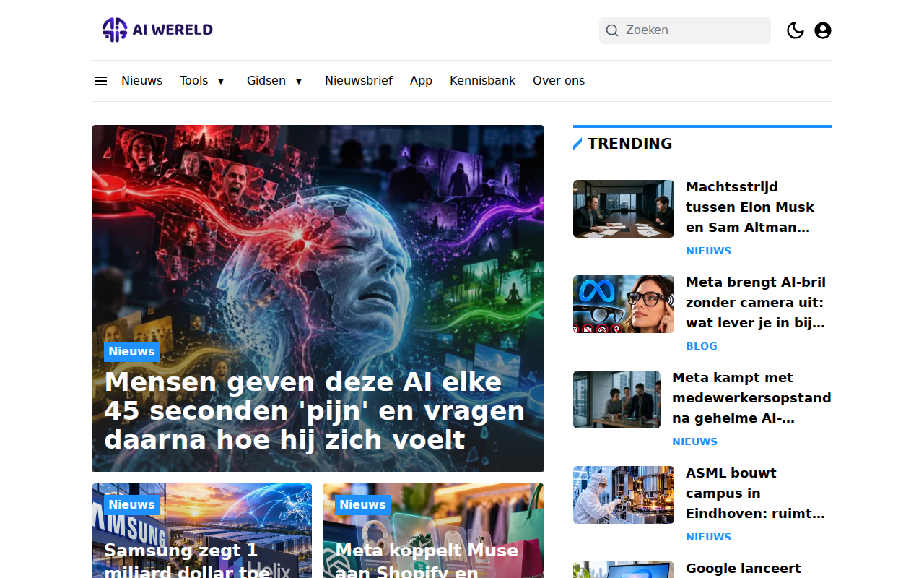Viewport: 924px width, 578px height.
Task: Open the Kennisbank page
Action: (x=482, y=81)
